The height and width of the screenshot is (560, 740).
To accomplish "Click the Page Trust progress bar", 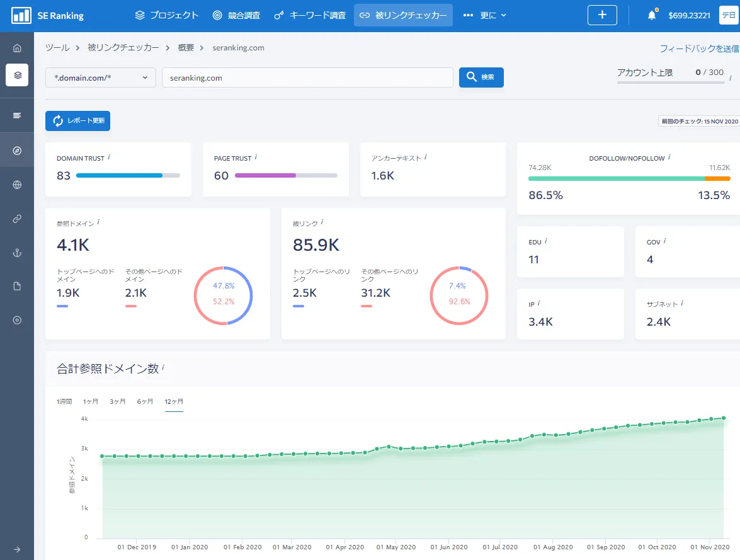I will click(286, 175).
